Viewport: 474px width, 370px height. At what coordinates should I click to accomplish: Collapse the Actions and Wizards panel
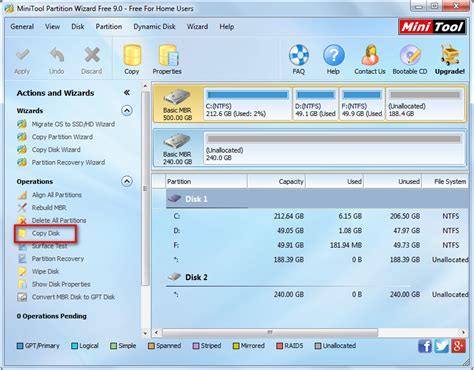click(126, 92)
